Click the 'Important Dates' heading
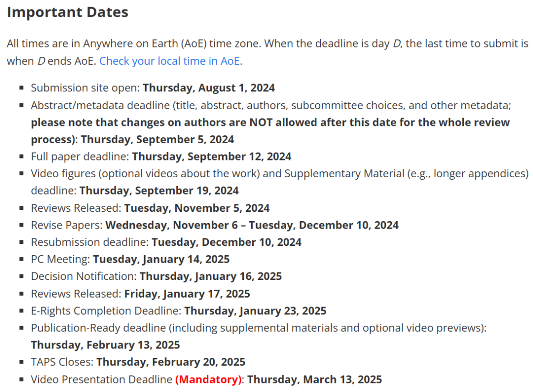Image resolution: width=533 pixels, height=392 pixels. pyautogui.click(x=68, y=12)
